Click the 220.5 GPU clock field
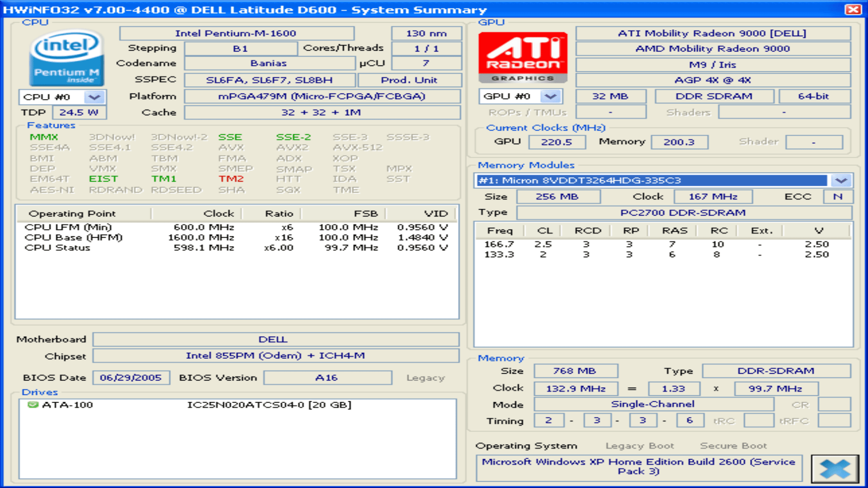 pyautogui.click(x=557, y=142)
